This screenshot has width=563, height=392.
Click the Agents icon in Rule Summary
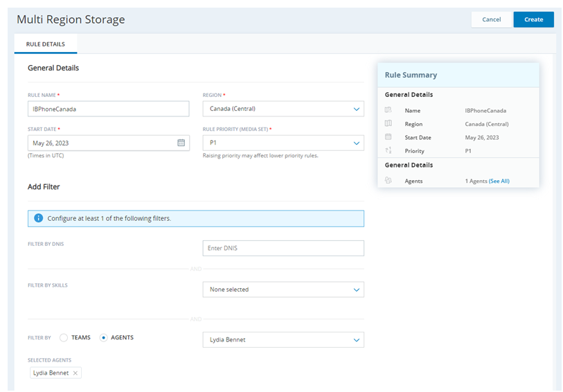(x=388, y=180)
